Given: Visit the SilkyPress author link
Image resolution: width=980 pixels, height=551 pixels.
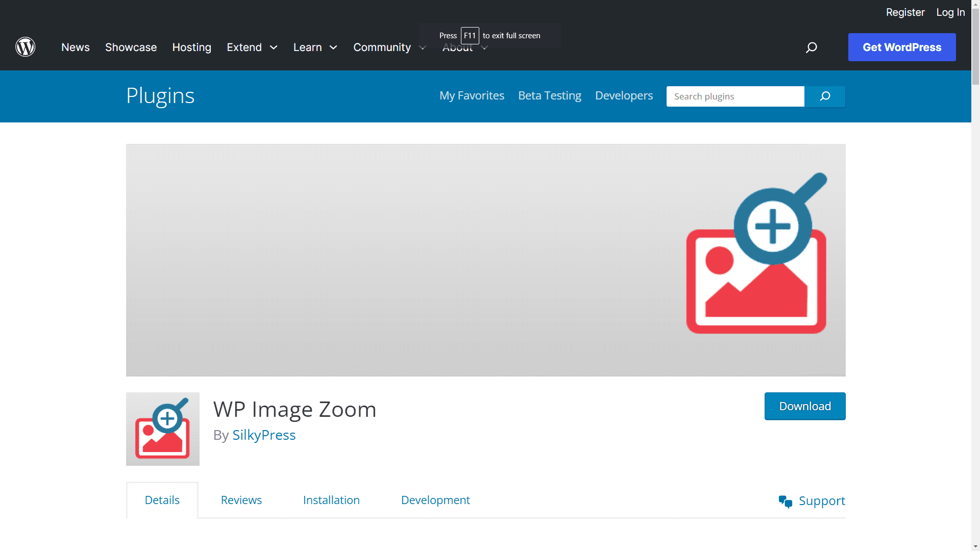Looking at the screenshot, I should 264,435.
